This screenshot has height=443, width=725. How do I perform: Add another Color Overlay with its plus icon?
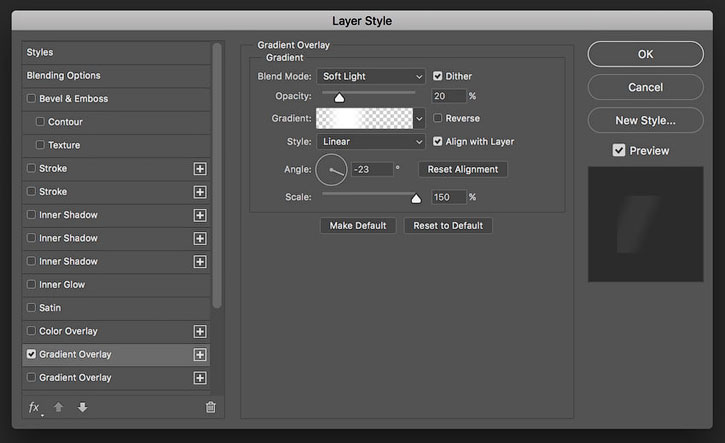point(200,331)
